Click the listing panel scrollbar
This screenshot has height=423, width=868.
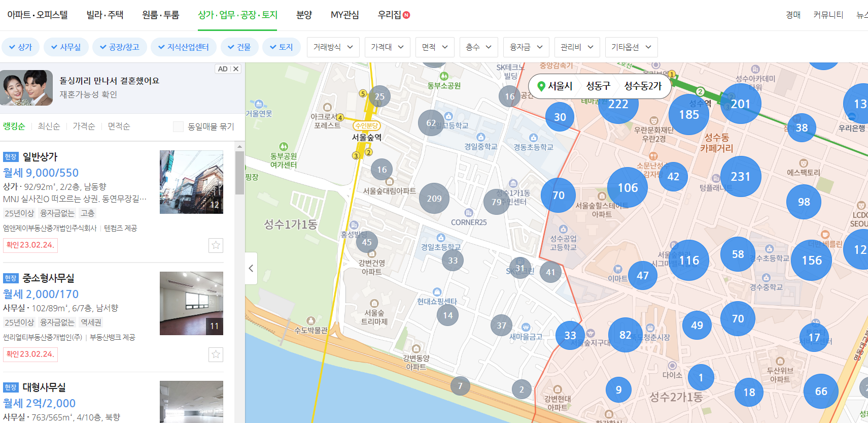point(239,173)
